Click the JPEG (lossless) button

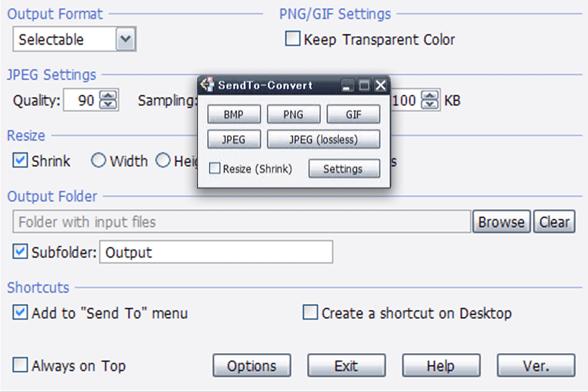tap(323, 139)
